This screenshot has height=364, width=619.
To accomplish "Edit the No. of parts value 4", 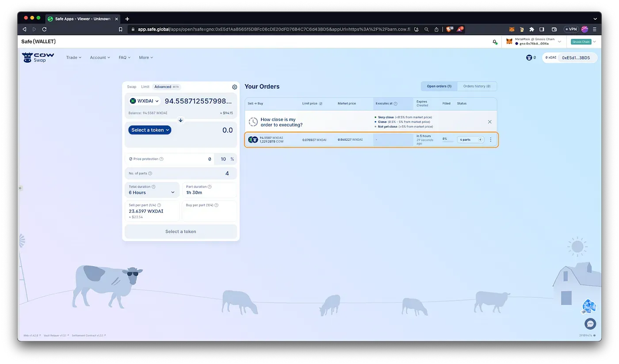I will tap(227, 174).
